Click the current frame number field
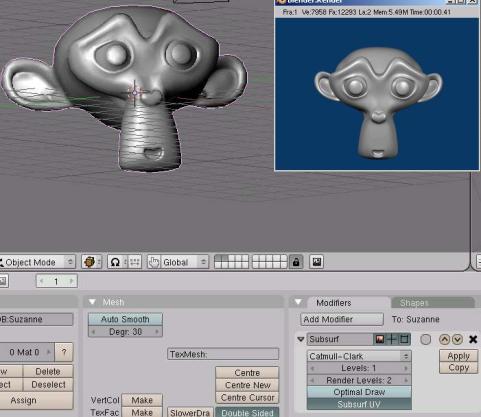 pos(57,281)
